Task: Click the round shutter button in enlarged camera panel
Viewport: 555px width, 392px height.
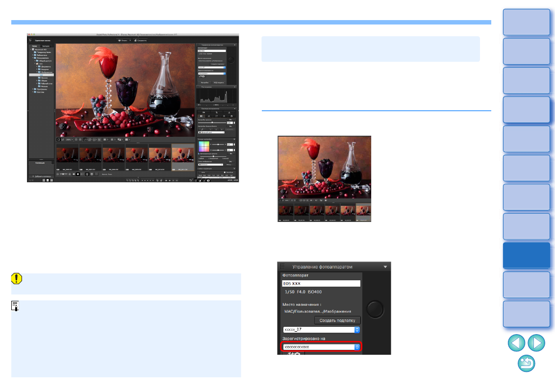Action: click(x=375, y=309)
